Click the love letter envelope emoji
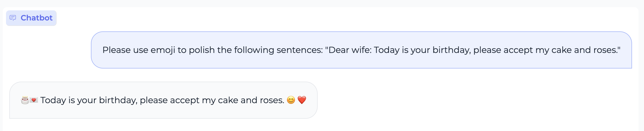644x131 pixels. 34,100
